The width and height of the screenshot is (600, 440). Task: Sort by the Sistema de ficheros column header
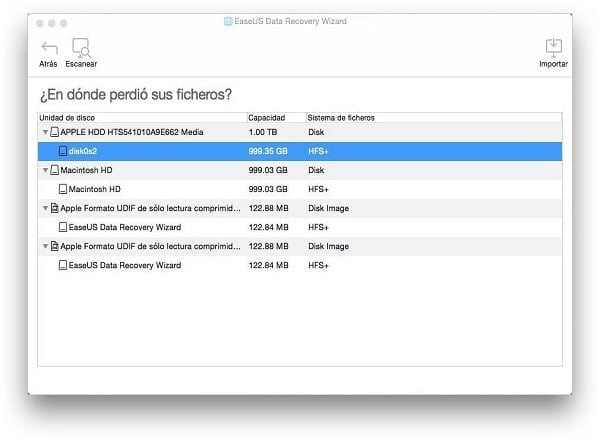click(434, 117)
